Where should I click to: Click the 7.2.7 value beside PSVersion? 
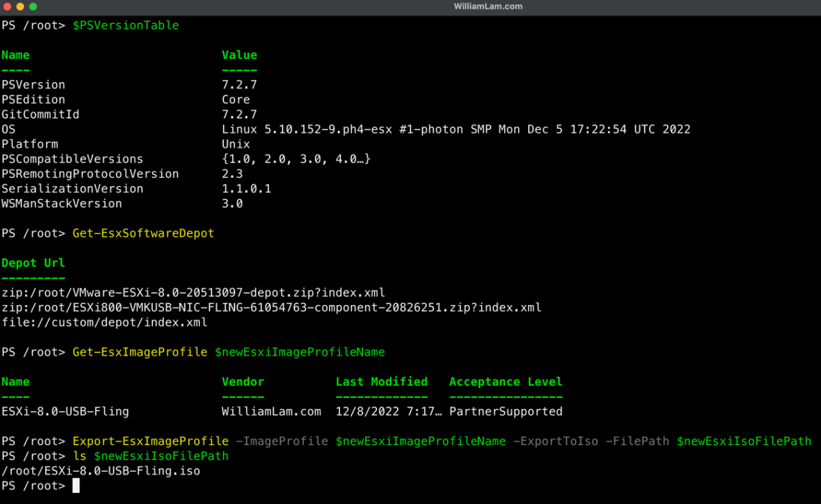click(239, 85)
